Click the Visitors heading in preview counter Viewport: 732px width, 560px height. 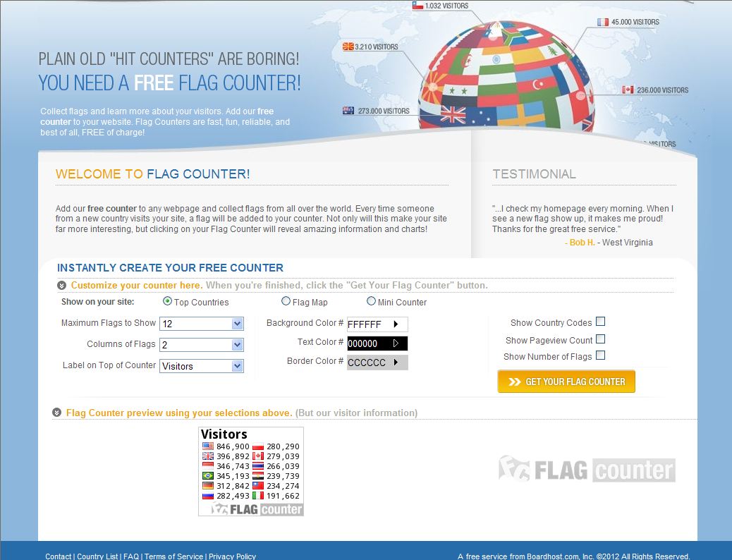[224, 434]
